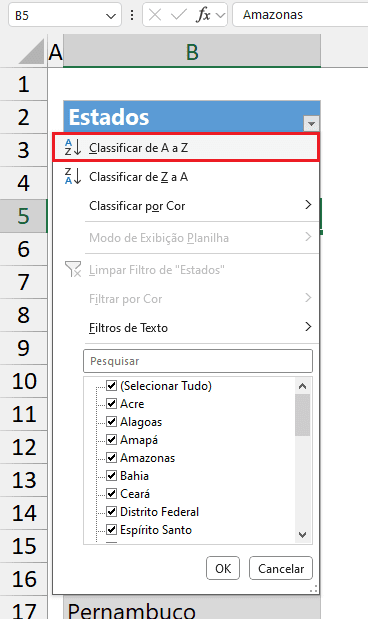Image resolution: width=368 pixels, height=619 pixels.
Task: Uncheck the (Selecionar Tudo) checkbox
Action: tap(112, 386)
